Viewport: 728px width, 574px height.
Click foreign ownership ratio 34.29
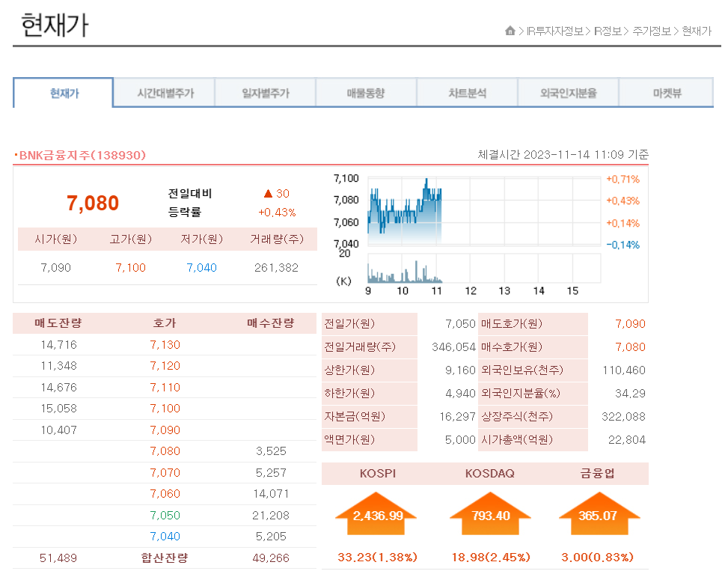click(631, 394)
